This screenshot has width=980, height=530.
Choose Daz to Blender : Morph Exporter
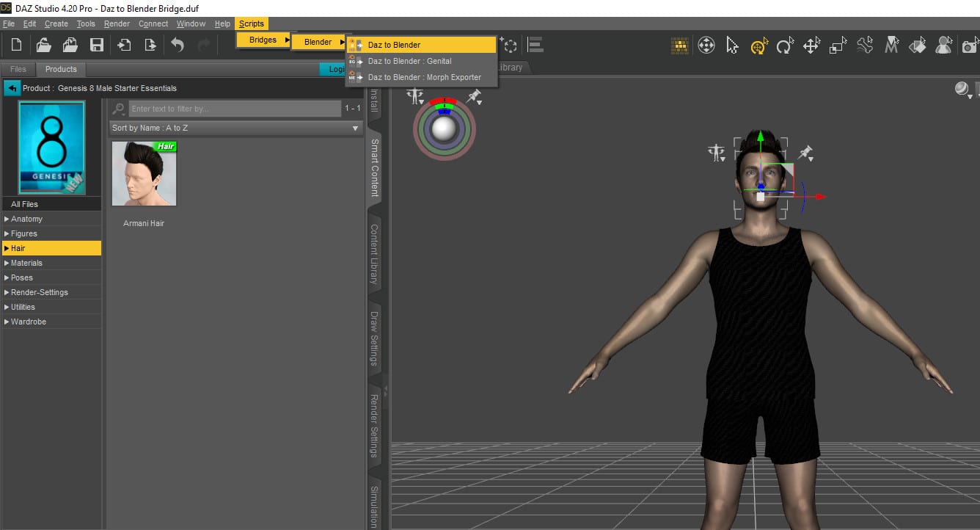coord(421,77)
